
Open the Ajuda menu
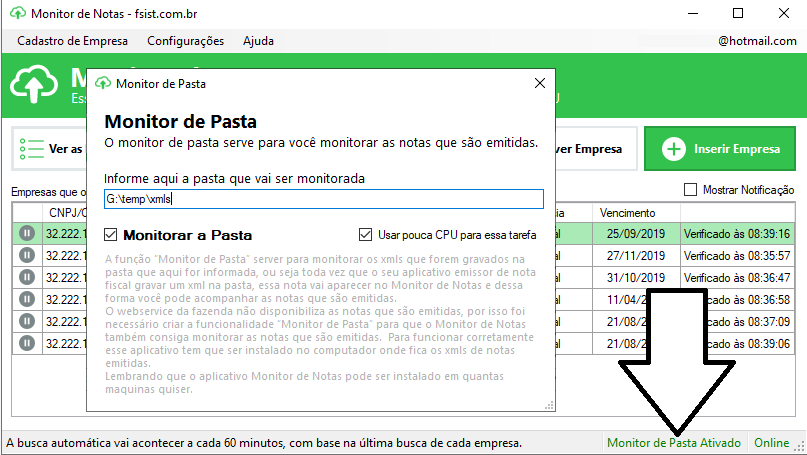(258, 41)
